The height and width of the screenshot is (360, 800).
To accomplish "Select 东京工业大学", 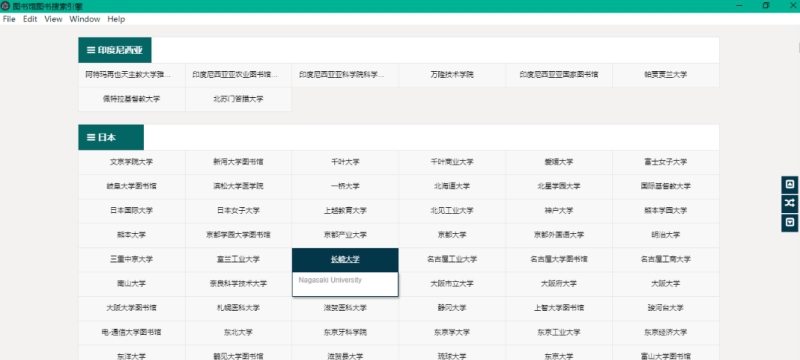I will (x=559, y=332).
